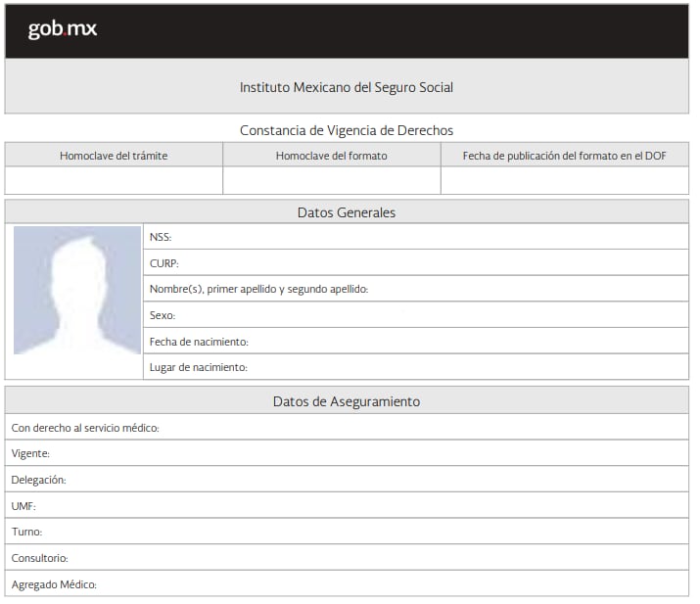Click the empty cell under Homoclave del formato
This screenshot has width=700, height=604.
click(x=331, y=181)
